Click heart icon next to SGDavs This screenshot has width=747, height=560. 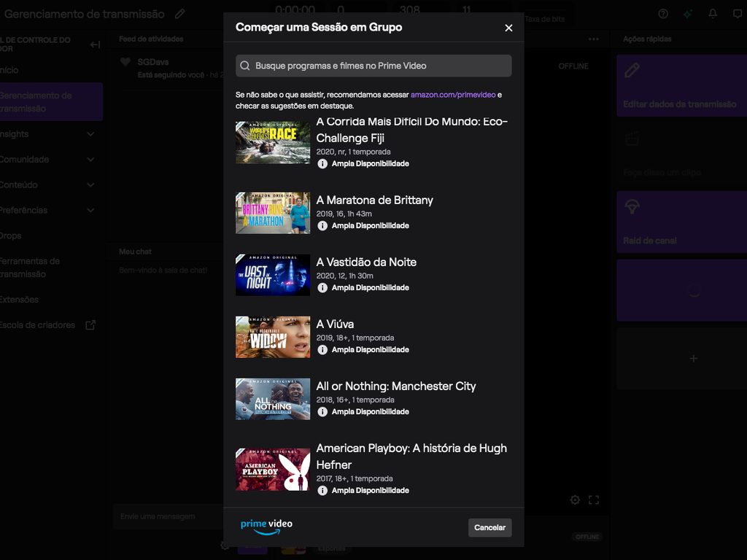[125, 62]
